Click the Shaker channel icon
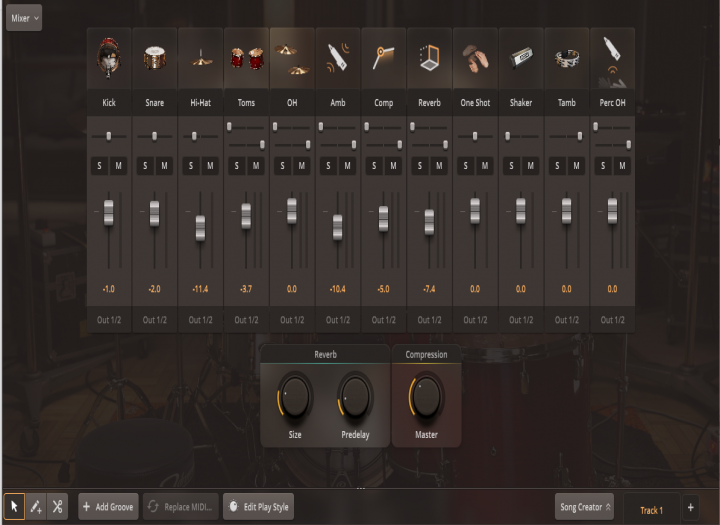 (x=521, y=58)
